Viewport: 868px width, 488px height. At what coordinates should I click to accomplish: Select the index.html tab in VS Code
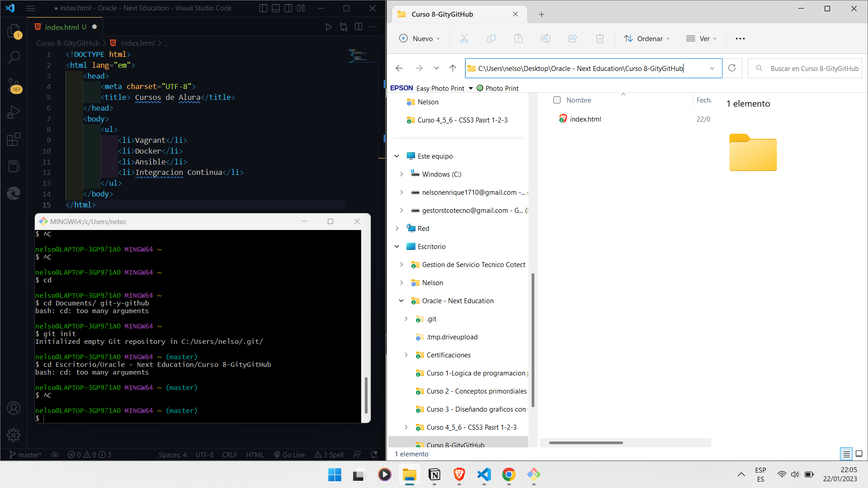[63, 27]
